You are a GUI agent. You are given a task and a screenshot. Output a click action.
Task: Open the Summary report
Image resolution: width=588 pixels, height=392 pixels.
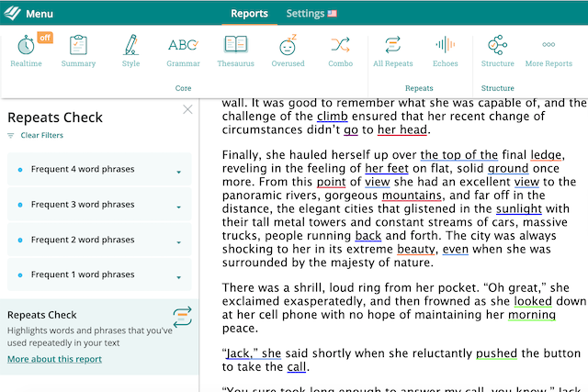(x=78, y=51)
